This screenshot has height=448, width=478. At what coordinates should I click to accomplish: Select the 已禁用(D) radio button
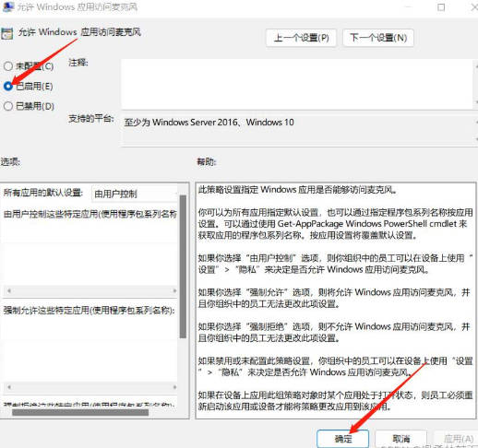point(8,106)
